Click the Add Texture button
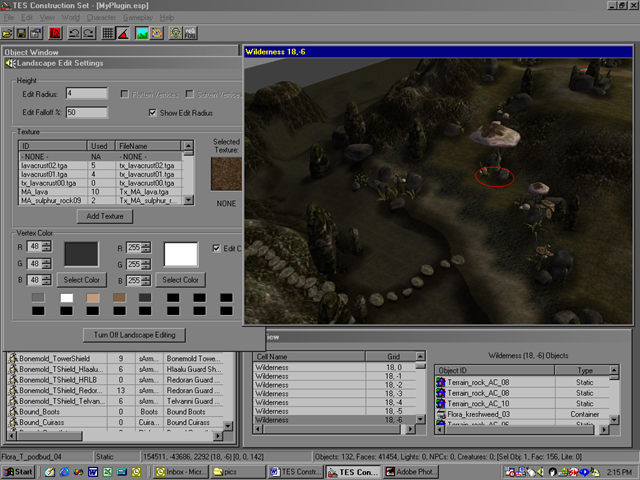This screenshot has width=640, height=480. point(105,216)
